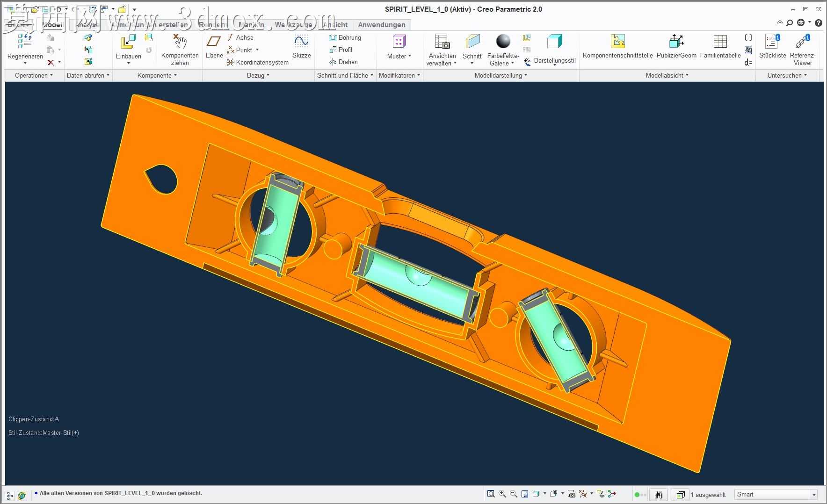Expand the Modifikatoren group menu

[399, 75]
